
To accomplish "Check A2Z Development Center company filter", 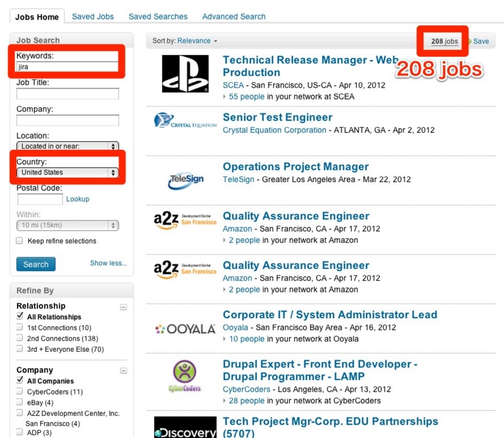I will click(20, 413).
